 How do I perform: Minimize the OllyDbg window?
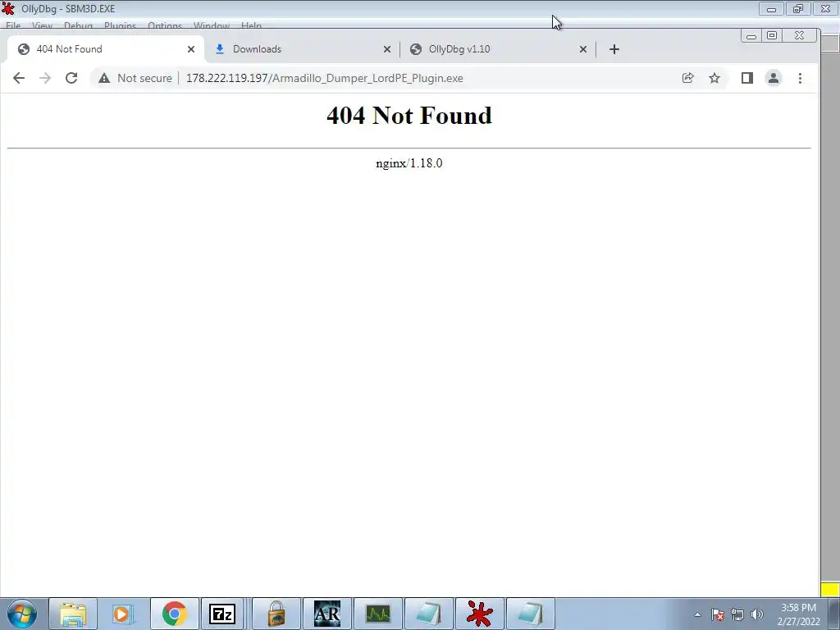[771, 8]
